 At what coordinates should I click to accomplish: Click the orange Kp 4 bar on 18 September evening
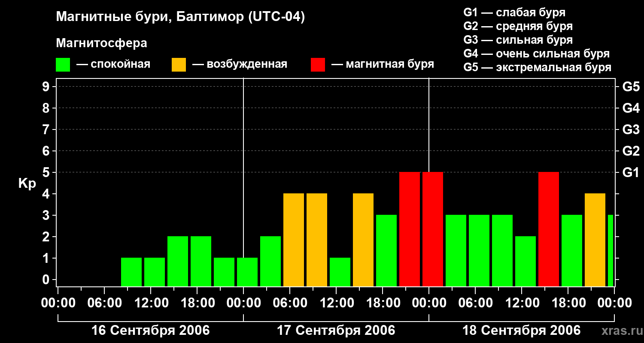[595, 240]
